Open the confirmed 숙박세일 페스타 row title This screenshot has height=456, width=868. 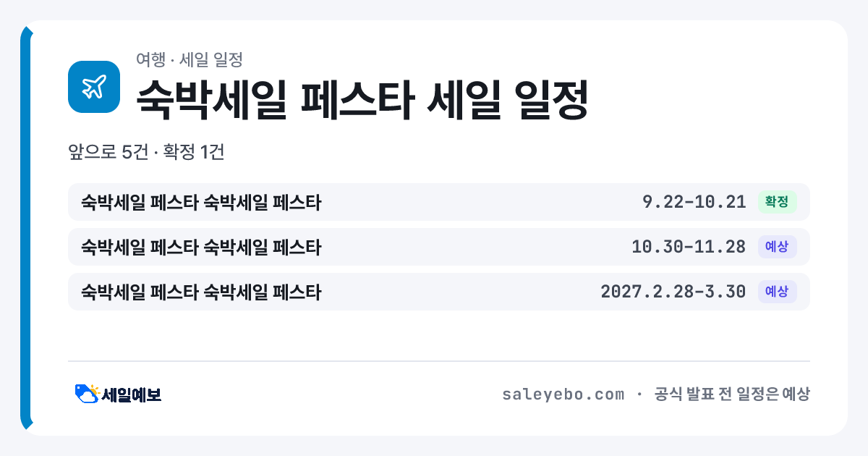pyautogui.click(x=201, y=202)
